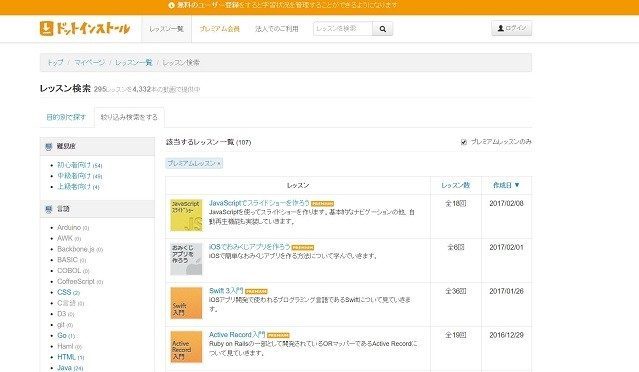Sort by 作成日 descending arrow header
This screenshot has width=639, height=372.
pyautogui.click(x=506, y=185)
